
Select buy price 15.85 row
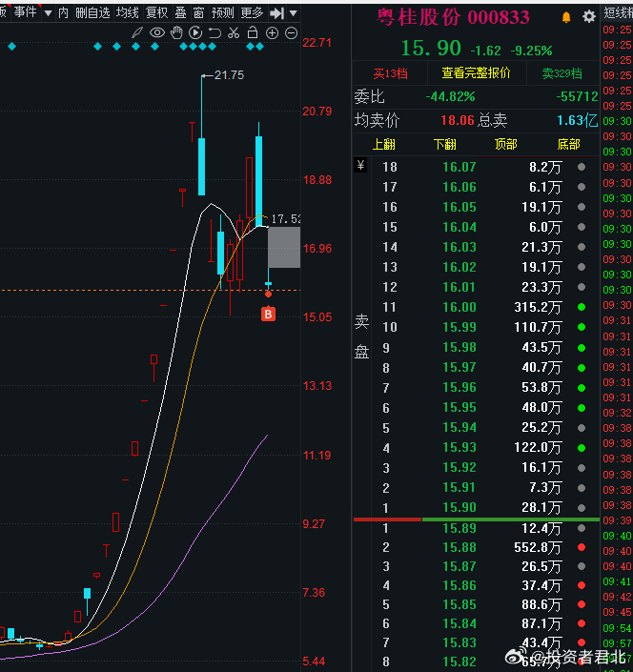click(476, 604)
